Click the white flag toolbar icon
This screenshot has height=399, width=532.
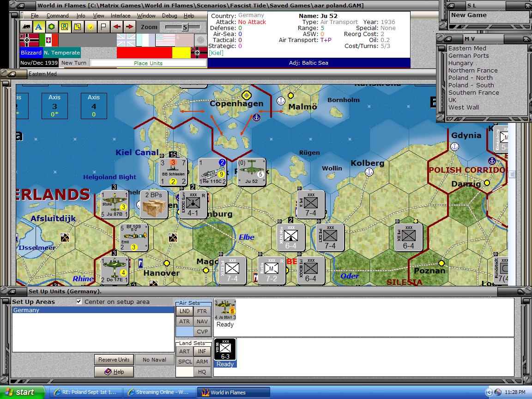point(104,27)
